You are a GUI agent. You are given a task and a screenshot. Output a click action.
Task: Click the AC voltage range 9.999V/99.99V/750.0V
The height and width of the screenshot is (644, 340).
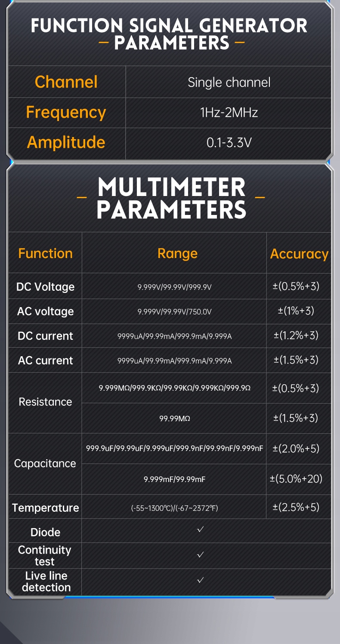pos(174,311)
